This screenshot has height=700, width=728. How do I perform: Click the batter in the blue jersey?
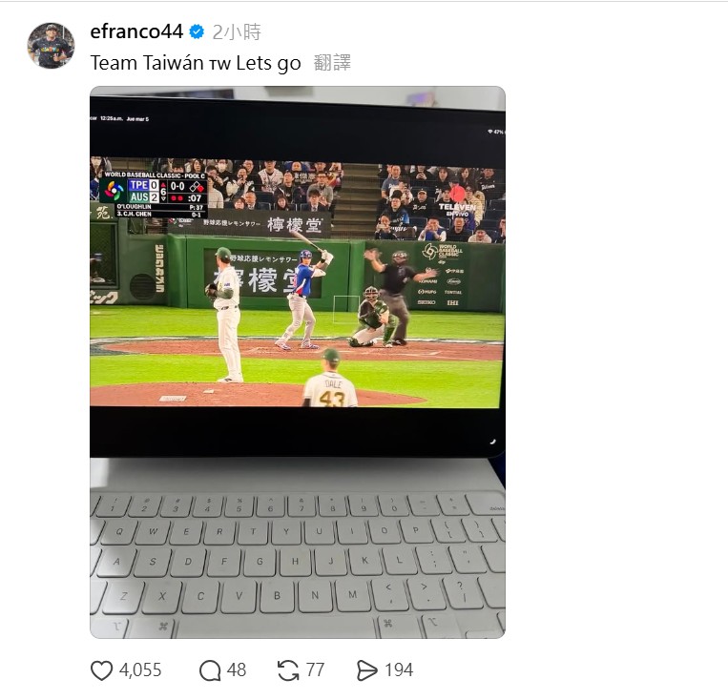(303, 299)
